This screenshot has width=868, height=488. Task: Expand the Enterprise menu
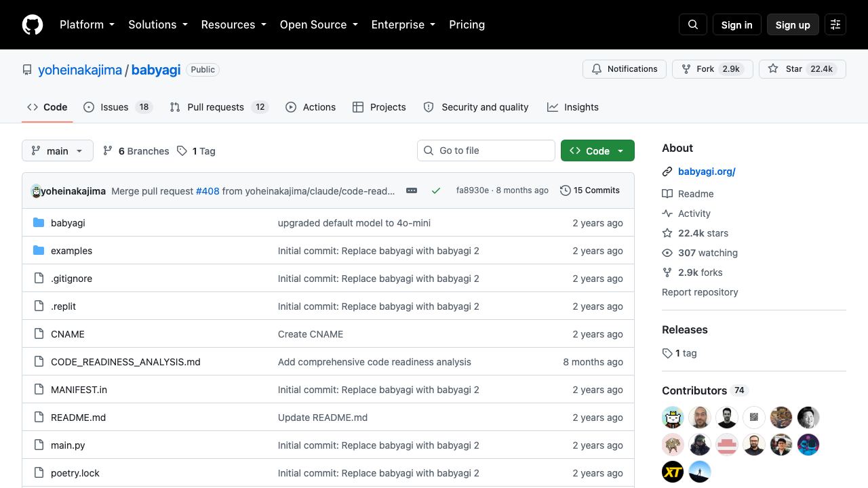click(x=404, y=24)
